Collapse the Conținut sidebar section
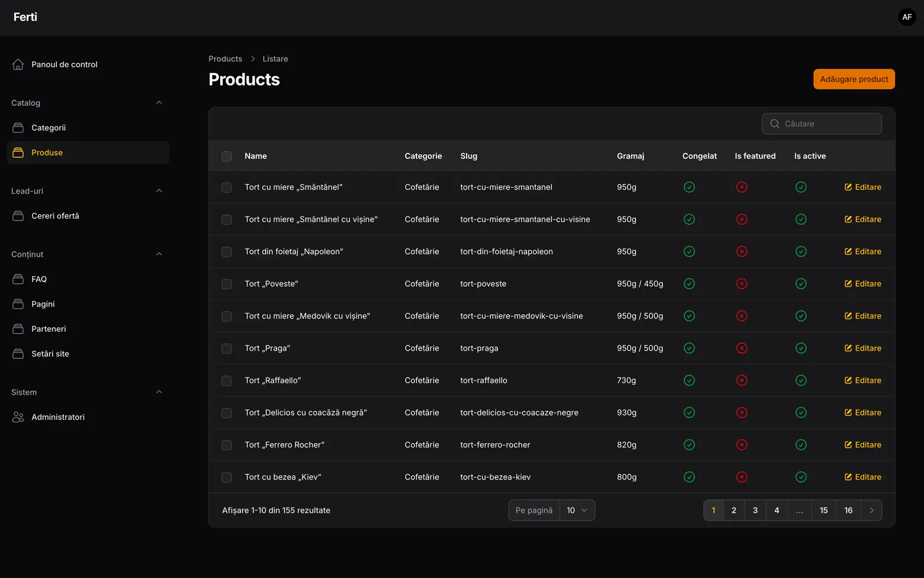 159,254
